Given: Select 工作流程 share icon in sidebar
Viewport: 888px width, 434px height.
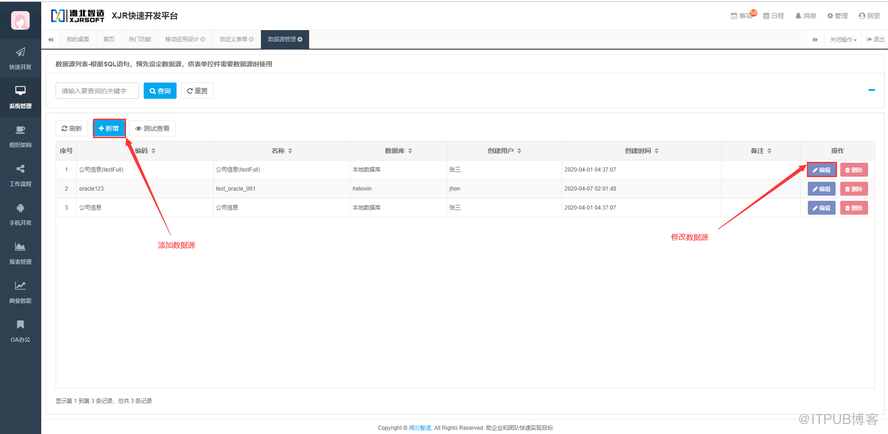Looking at the screenshot, I should 20,174.
